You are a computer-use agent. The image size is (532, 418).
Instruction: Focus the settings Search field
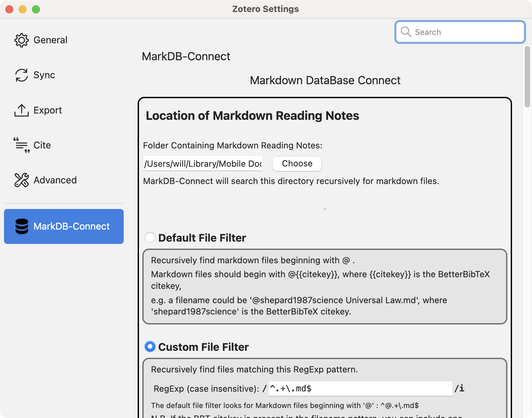[460, 32]
